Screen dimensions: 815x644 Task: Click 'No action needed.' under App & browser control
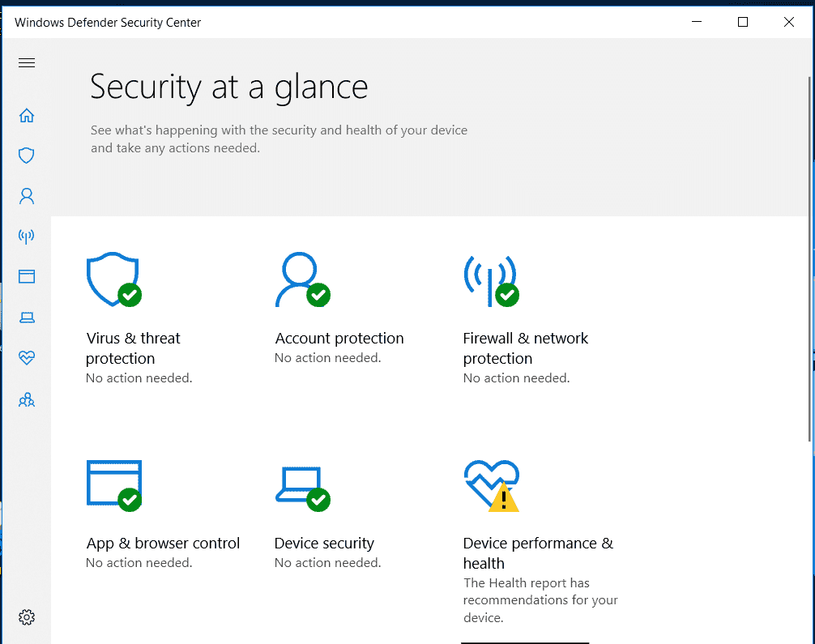point(139,563)
